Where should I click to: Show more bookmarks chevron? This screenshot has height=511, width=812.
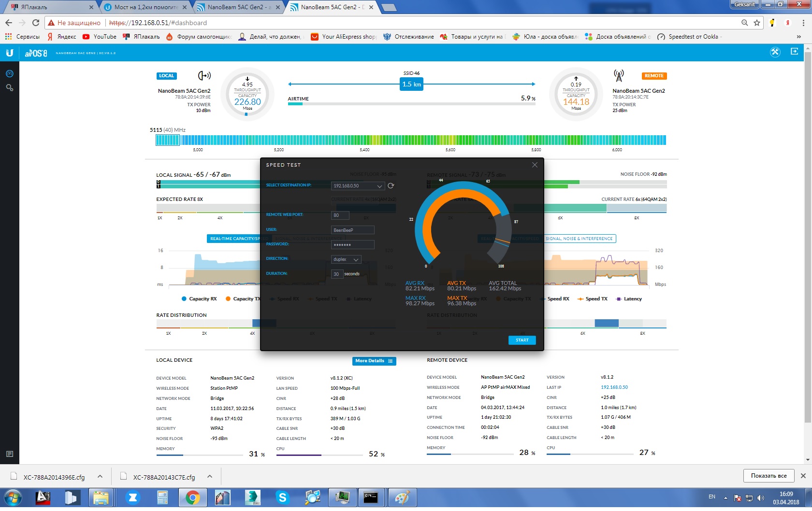pos(798,37)
